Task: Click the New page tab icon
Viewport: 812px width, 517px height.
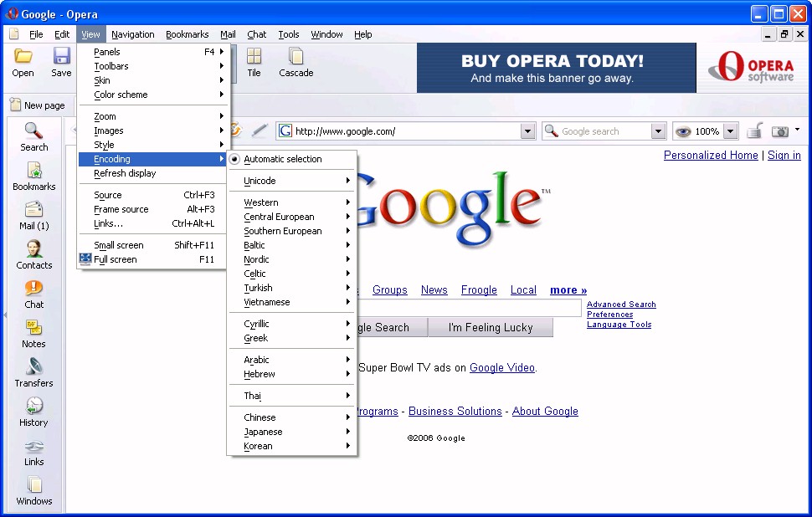Action: point(15,105)
